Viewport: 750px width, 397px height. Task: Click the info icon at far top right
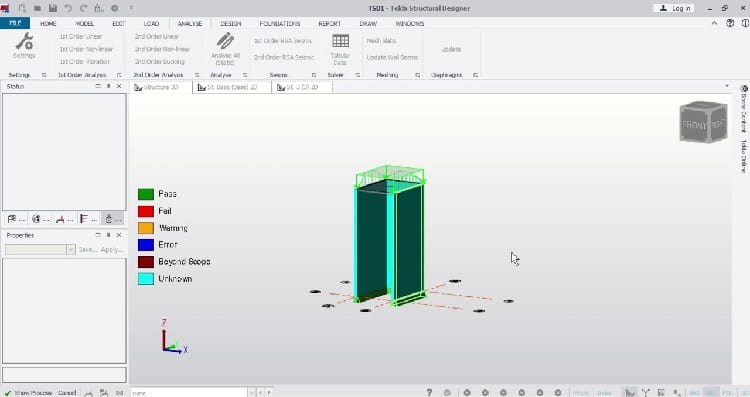745,23
